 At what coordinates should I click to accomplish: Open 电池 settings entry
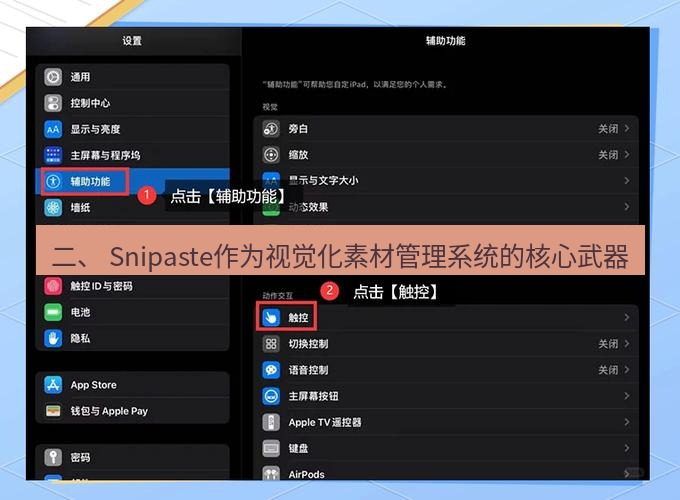(133, 312)
